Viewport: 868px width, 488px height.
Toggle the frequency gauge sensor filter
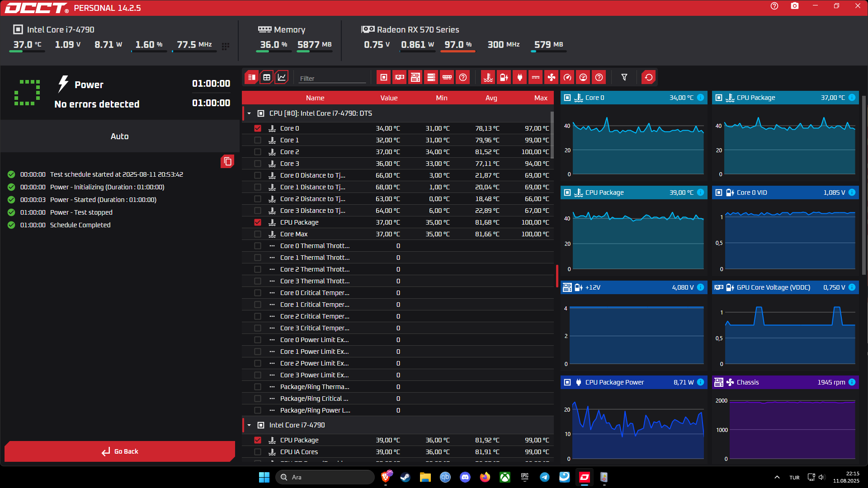tap(567, 77)
